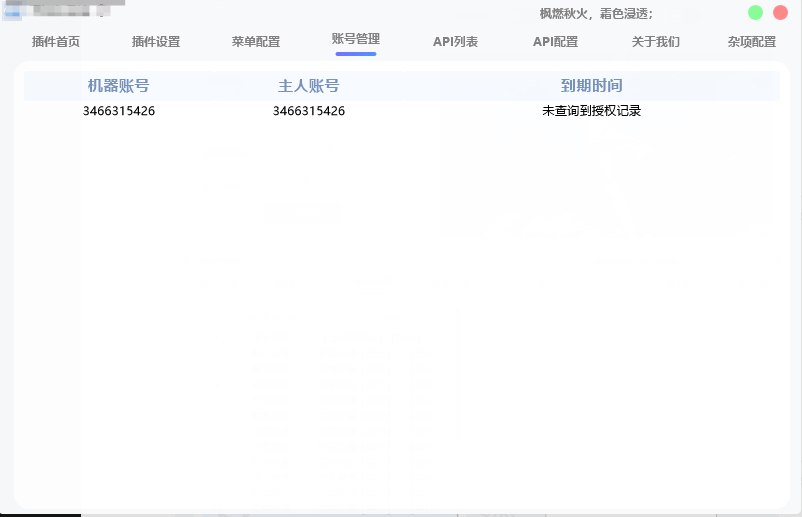The height and width of the screenshot is (517, 802).
Task: Go to the 菜单配置 tab
Action: (x=256, y=41)
